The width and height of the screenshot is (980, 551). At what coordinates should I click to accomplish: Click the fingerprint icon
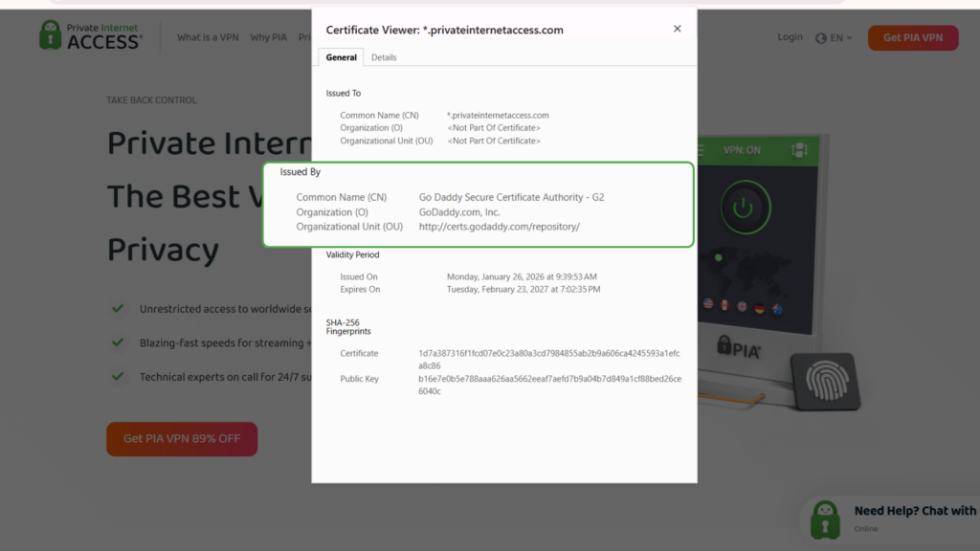point(826,381)
